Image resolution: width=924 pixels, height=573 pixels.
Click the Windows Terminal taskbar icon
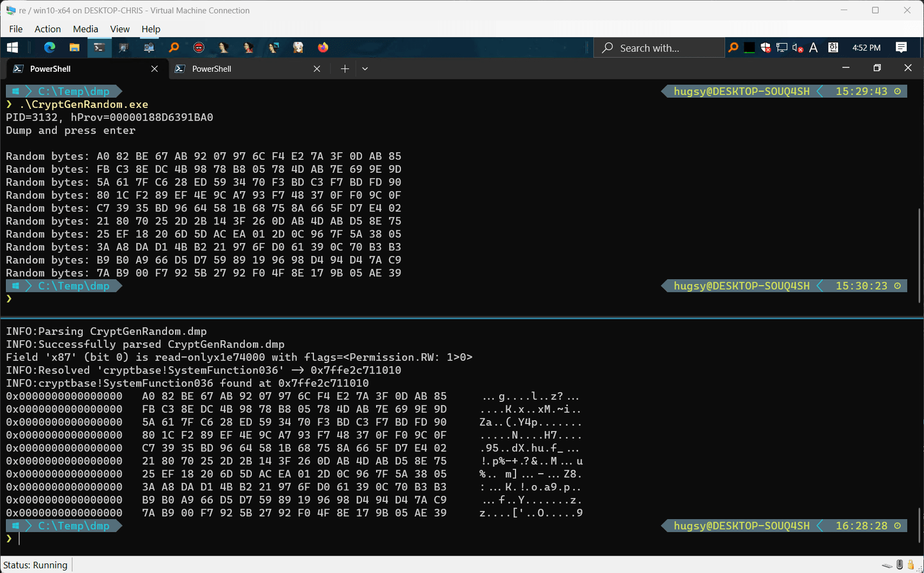pos(99,47)
